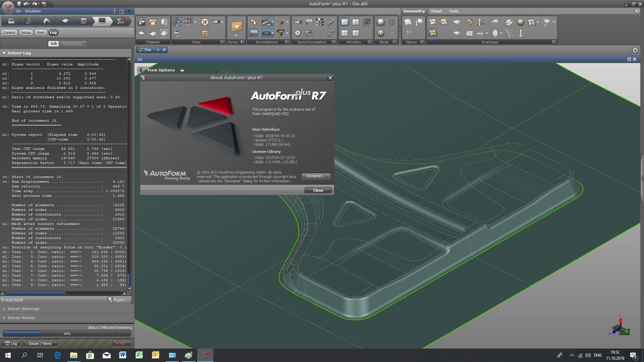Click the envelope analysis icon
This screenshot has width=644, height=362.
(x=470, y=33)
